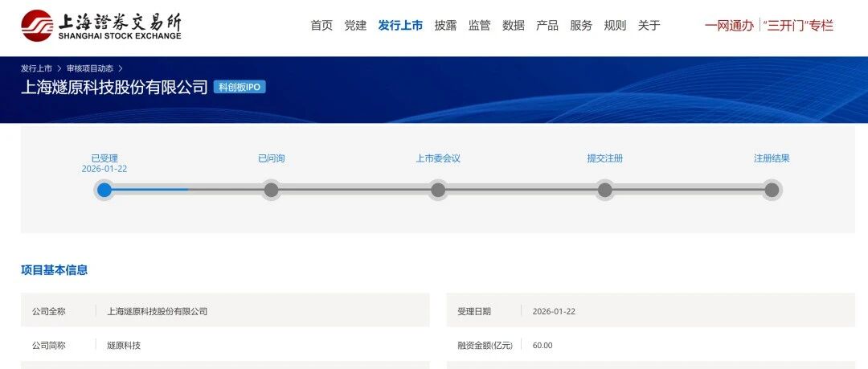The image size is (868, 369).
Task: Open the 监管 menu item
Action: click(479, 26)
